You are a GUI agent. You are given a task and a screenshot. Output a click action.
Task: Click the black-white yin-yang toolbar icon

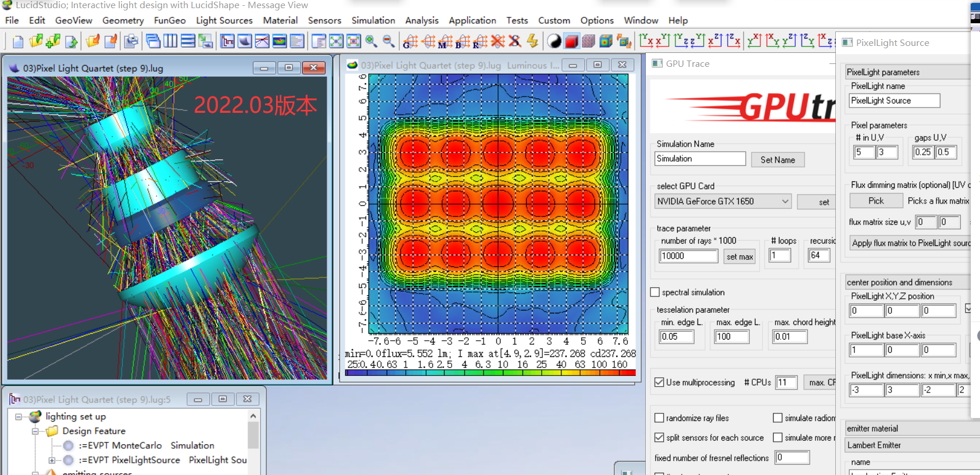[x=554, y=41]
